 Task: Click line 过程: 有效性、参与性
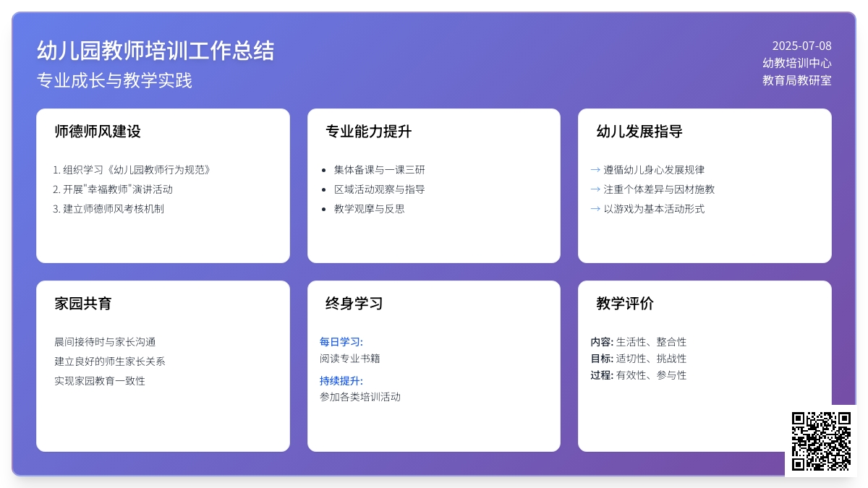[x=639, y=375]
